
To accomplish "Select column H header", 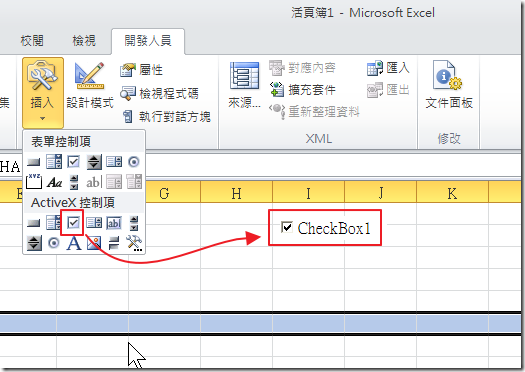I will click(x=236, y=193).
